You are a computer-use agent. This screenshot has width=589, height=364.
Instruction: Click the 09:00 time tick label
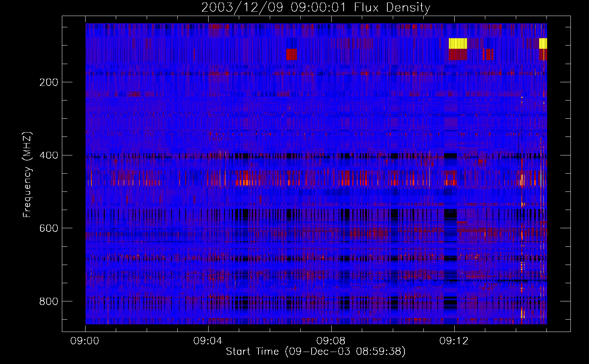[x=85, y=341]
